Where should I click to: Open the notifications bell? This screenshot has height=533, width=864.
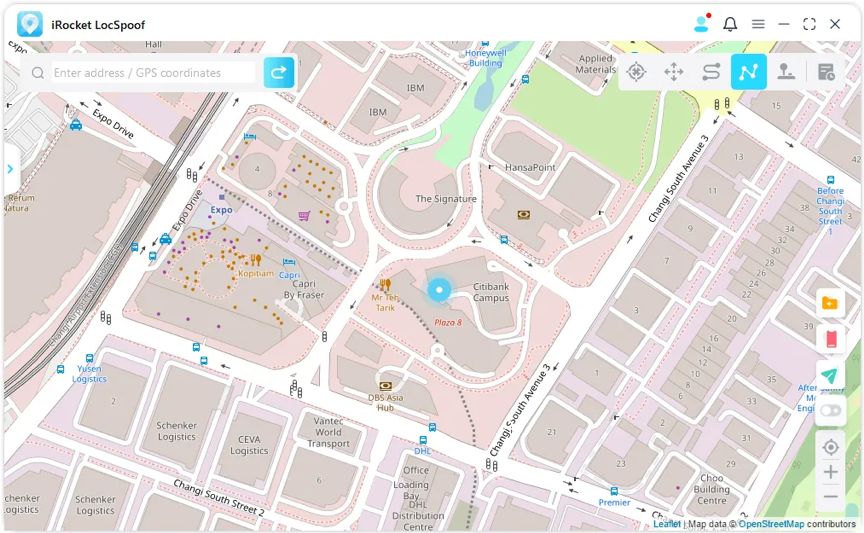pos(730,24)
